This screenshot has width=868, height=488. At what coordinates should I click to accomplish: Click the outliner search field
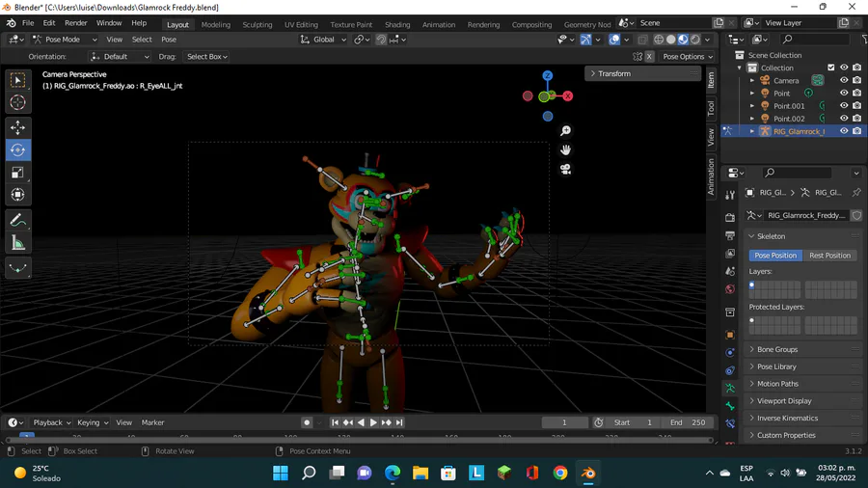[x=815, y=39]
